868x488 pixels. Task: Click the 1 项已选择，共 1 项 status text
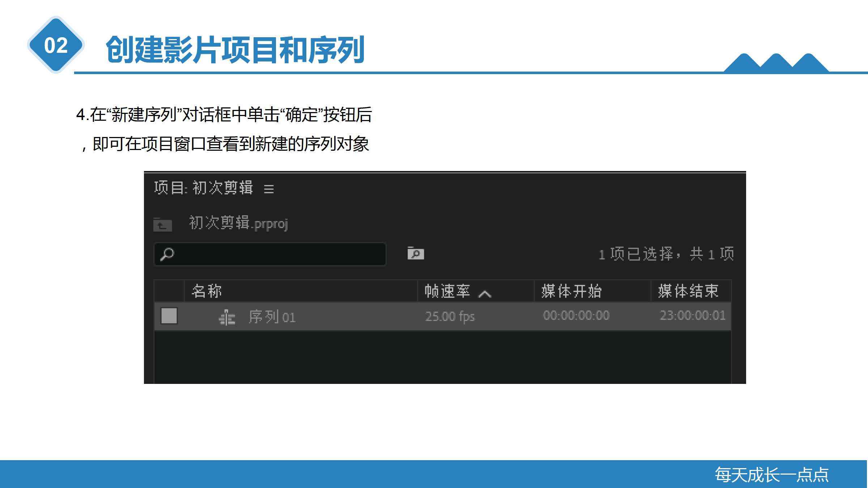pyautogui.click(x=666, y=254)
